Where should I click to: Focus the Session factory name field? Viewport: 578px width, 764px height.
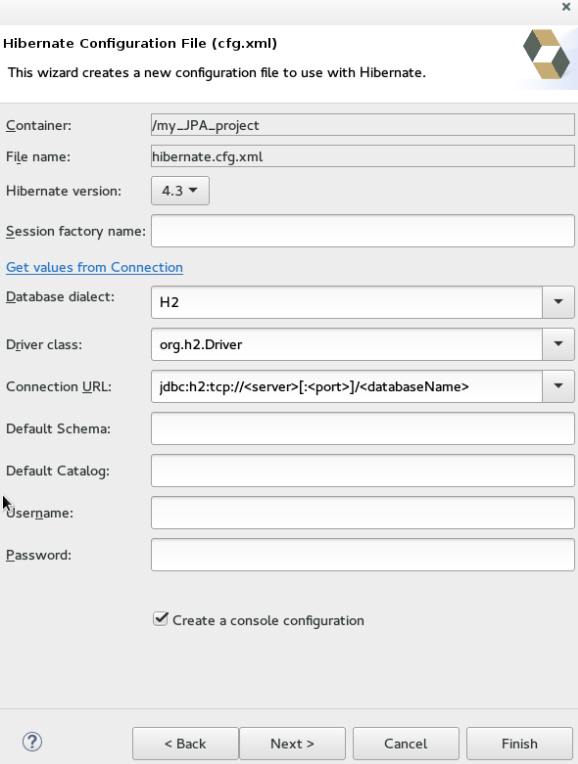tap(363, 230)
